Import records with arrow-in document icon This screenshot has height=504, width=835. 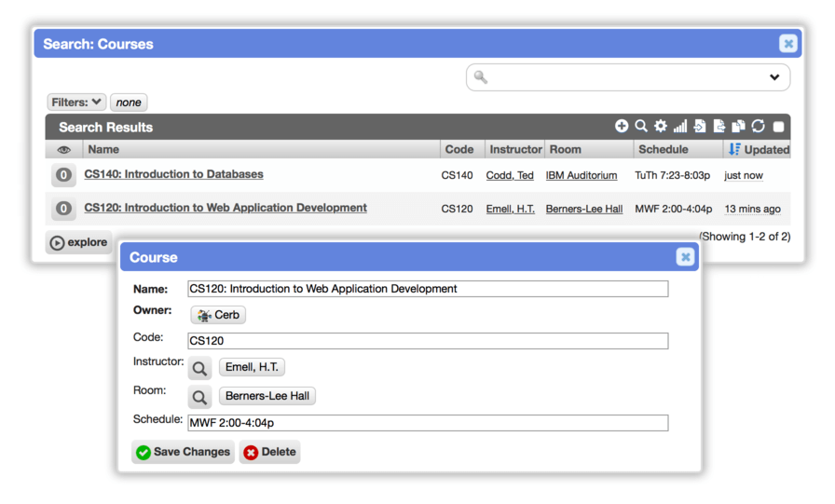pyautogui.click(x=700, y=126)
